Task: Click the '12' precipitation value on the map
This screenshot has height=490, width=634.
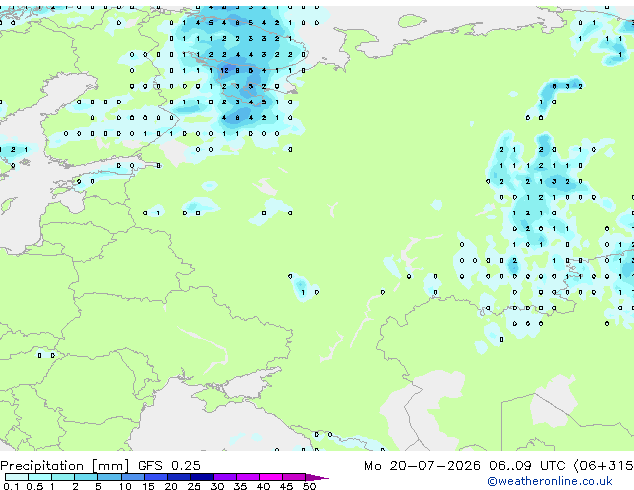Action: pos(224,70)
